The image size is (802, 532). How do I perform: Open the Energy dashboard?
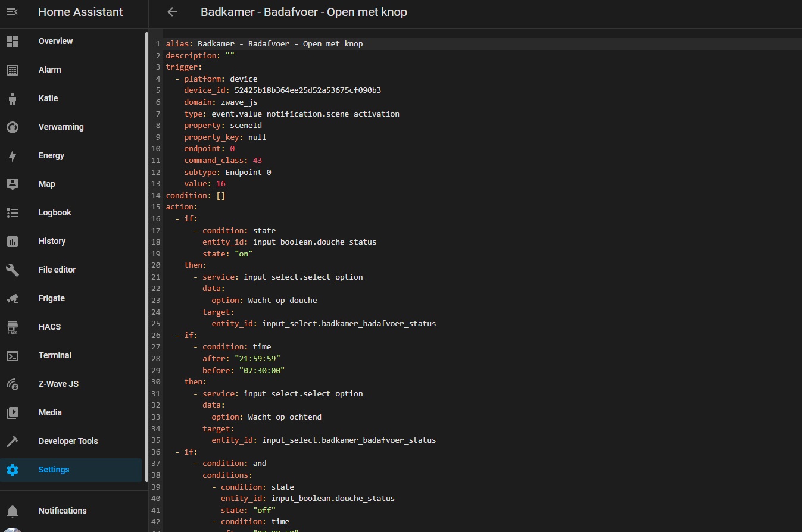click(x=51, y=155)
